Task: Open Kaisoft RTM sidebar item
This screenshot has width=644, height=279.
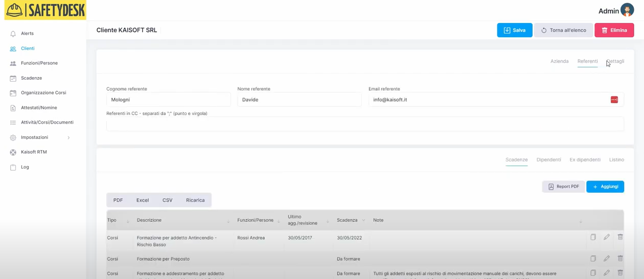Action: pos(34,152)
